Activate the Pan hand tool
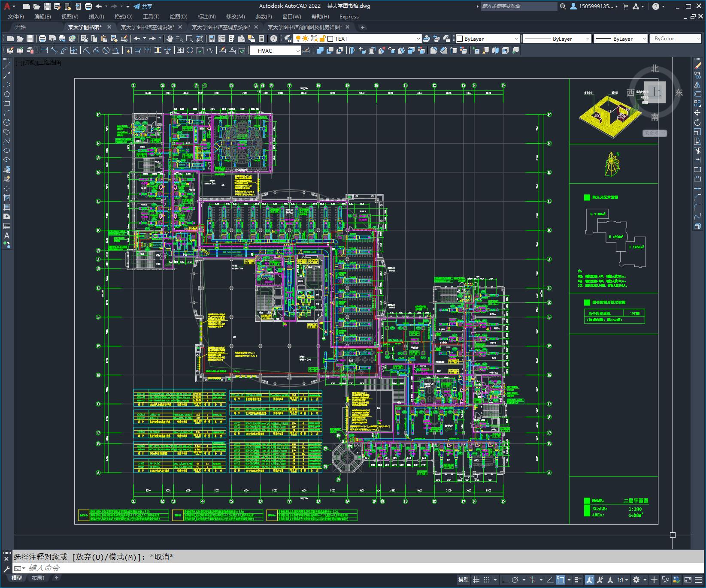This screenshot has height=588, width=706. pos(170,39)
